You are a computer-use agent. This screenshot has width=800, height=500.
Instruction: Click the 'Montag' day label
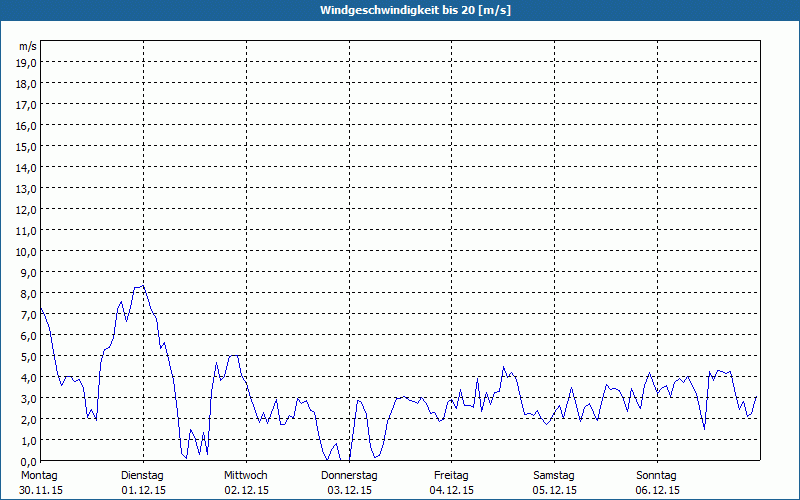point(39,476)
